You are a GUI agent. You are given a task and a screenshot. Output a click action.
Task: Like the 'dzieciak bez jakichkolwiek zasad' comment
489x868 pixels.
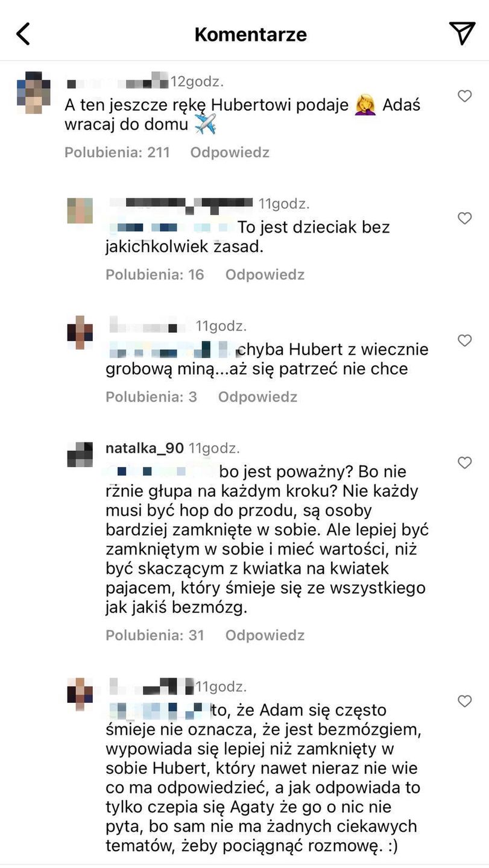[464, 218]
